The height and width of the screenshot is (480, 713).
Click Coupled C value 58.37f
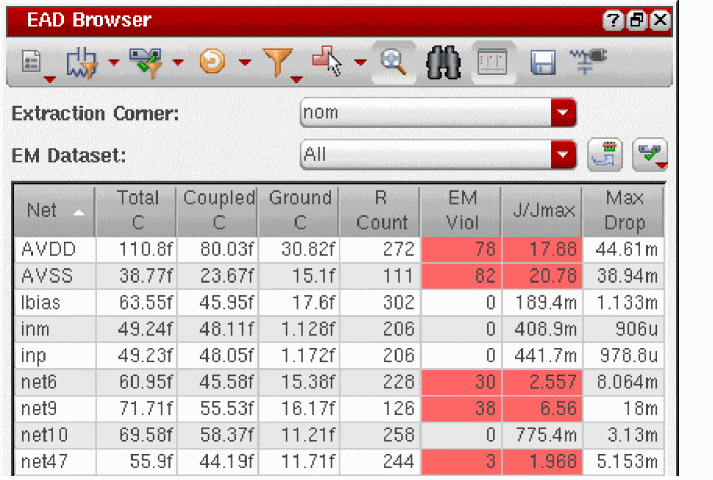tap(217, 435)
